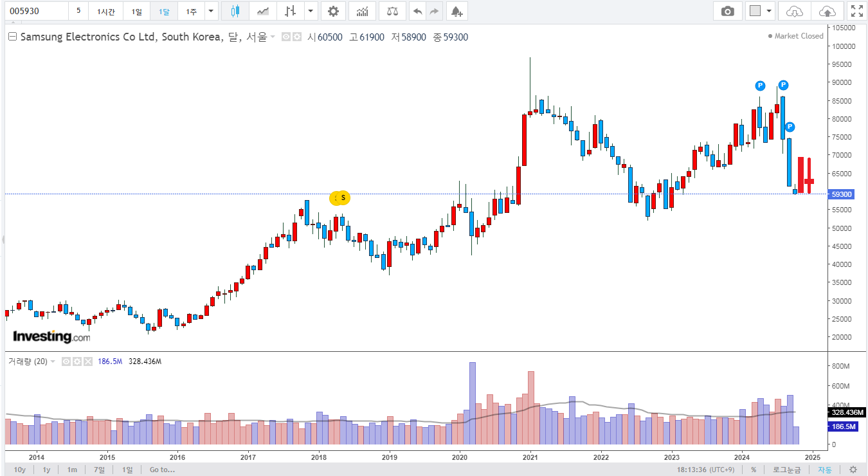The height and width of the screenshot is (476, 868).
Task: Select the 1시간 interval
Action: (105, 11)
